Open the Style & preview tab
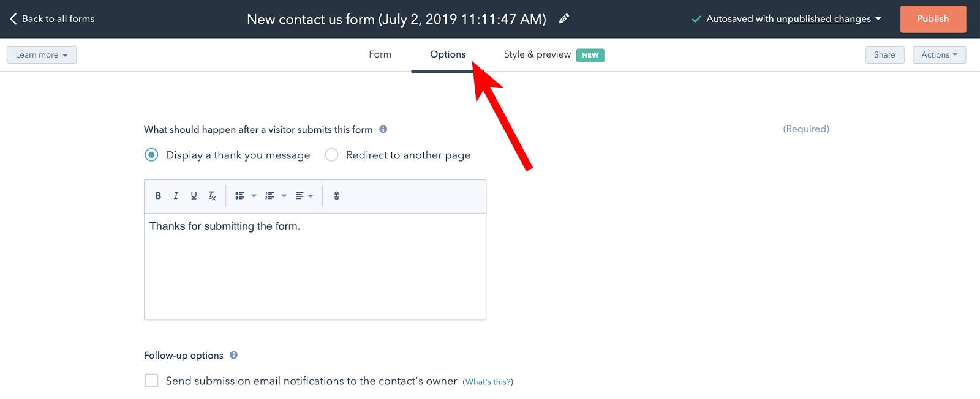This screenshot has height=399, width=980. [537, 54]
